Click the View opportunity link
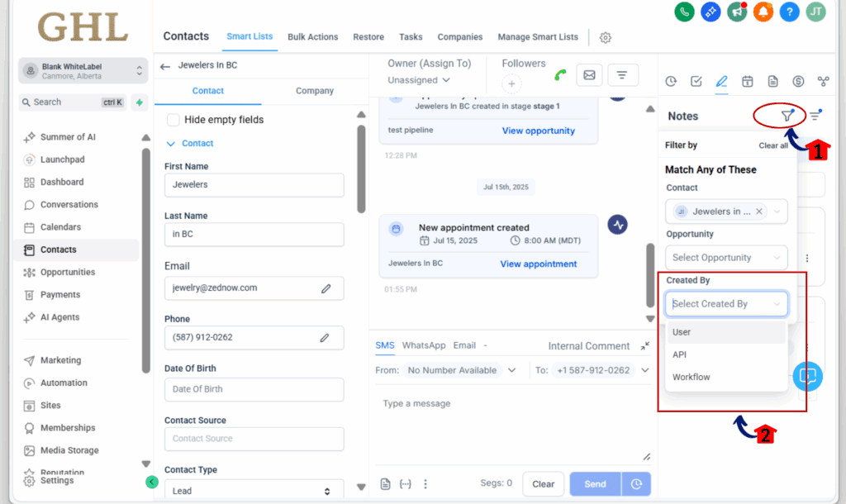 pos(539,131)
